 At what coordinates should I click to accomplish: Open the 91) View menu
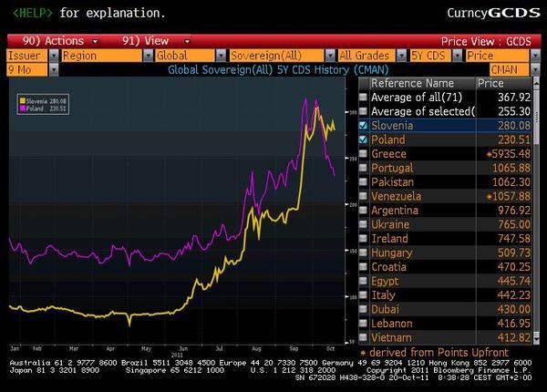tap(156, 41)
